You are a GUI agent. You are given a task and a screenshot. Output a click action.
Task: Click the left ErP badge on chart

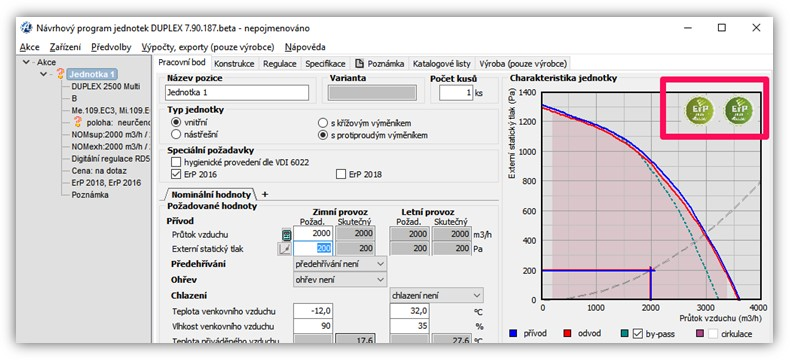point(699,110)
